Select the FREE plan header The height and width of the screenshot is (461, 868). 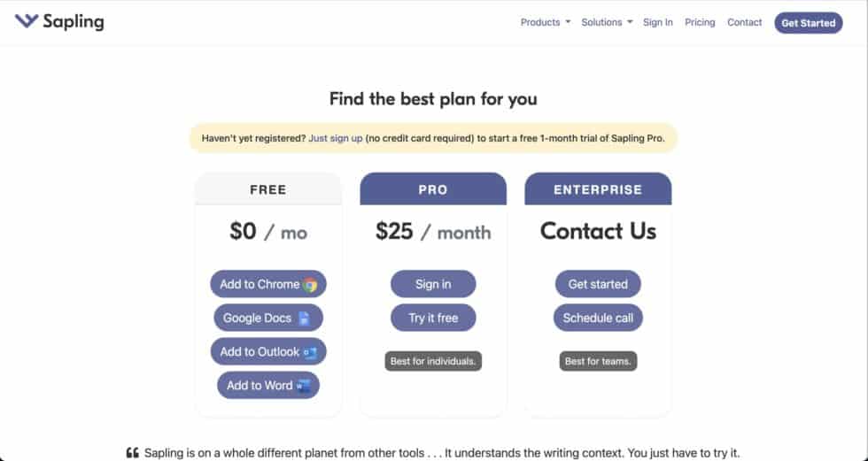pos(268,189)
